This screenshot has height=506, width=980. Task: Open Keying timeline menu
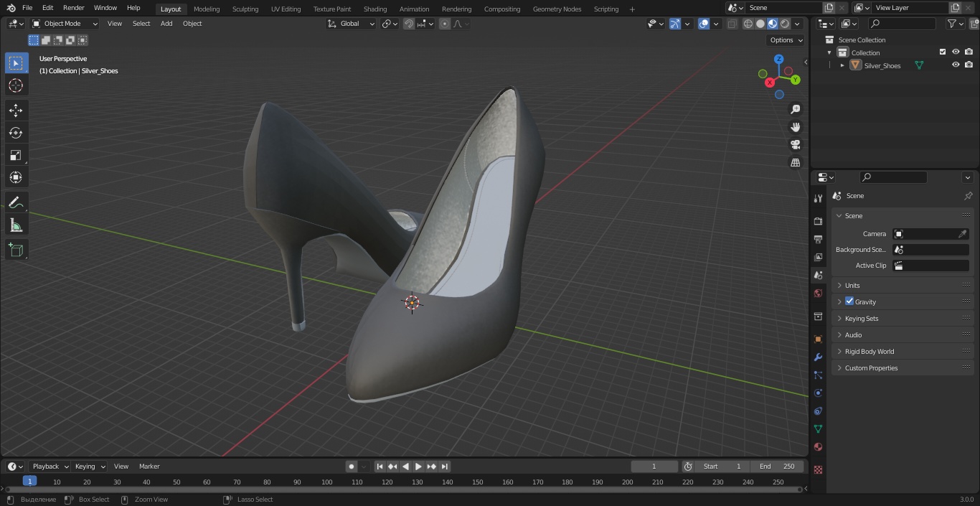89,467
